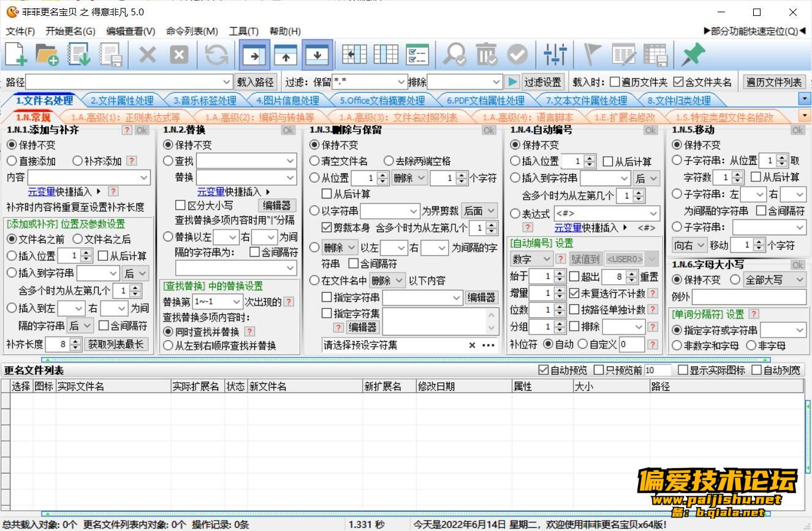Screen dimensions: 812x531
Task: Click the magnifier preview check icon
Action: [x=454, y=55]
